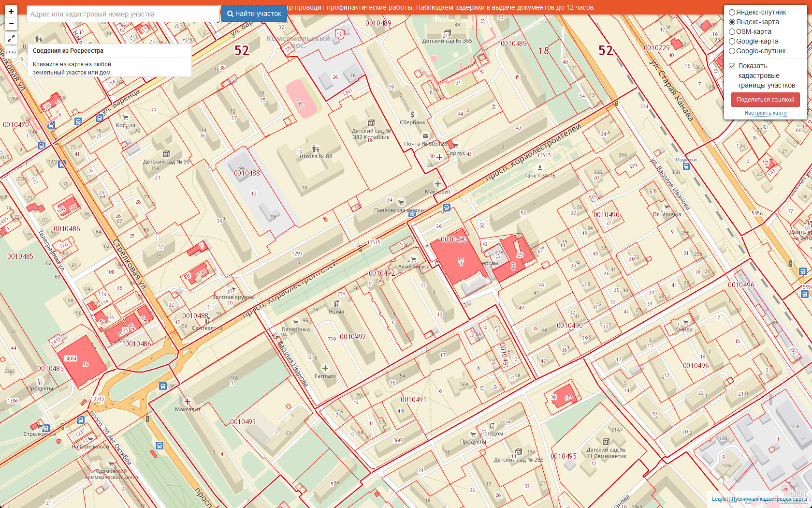The height and width of the screenshot is (508, 812).
Task: Uncheck Показать кадастровые границы участков
Action: [x=732, y=66]
